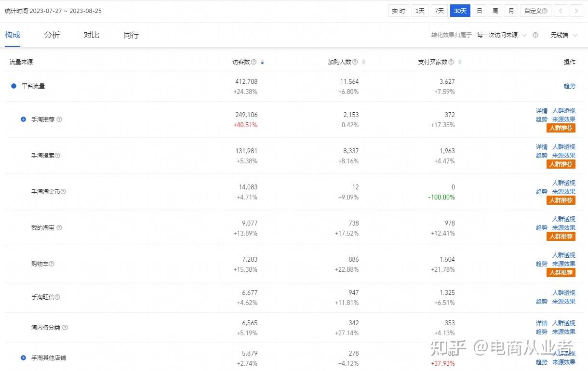This screenshot has width=588, height=371.
Task: Expand the 手淘其他店铺 row
Action: [x=23, y=358]
